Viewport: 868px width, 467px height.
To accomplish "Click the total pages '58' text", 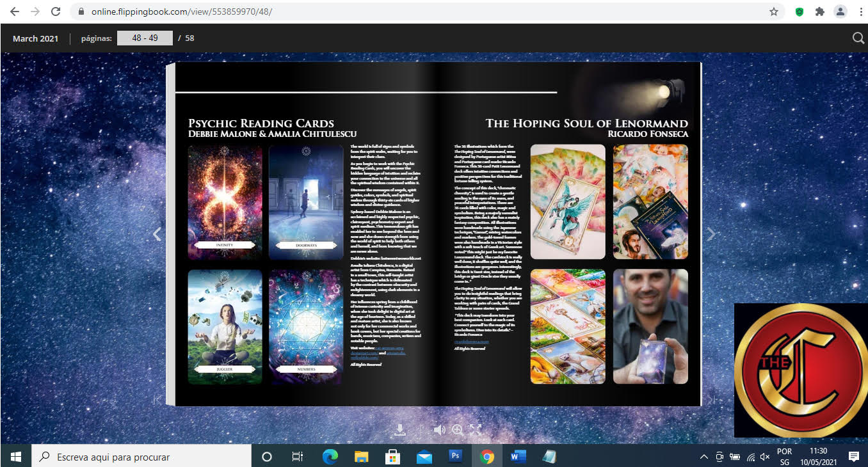I will (189, 38).
